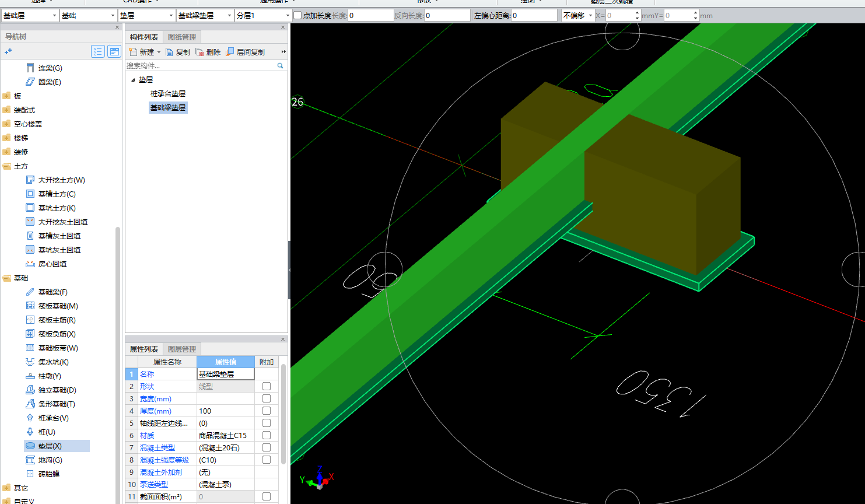Screen dimensions: 865x504
Task: Switch navigation tree to list view icon
Action: [98, 52]
